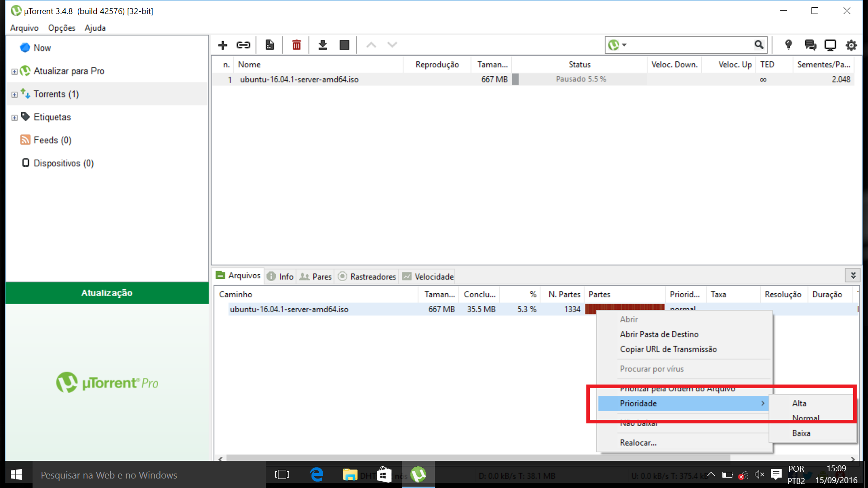Sort by the Nome column header

pyautogui.click(x=318, y=65)
